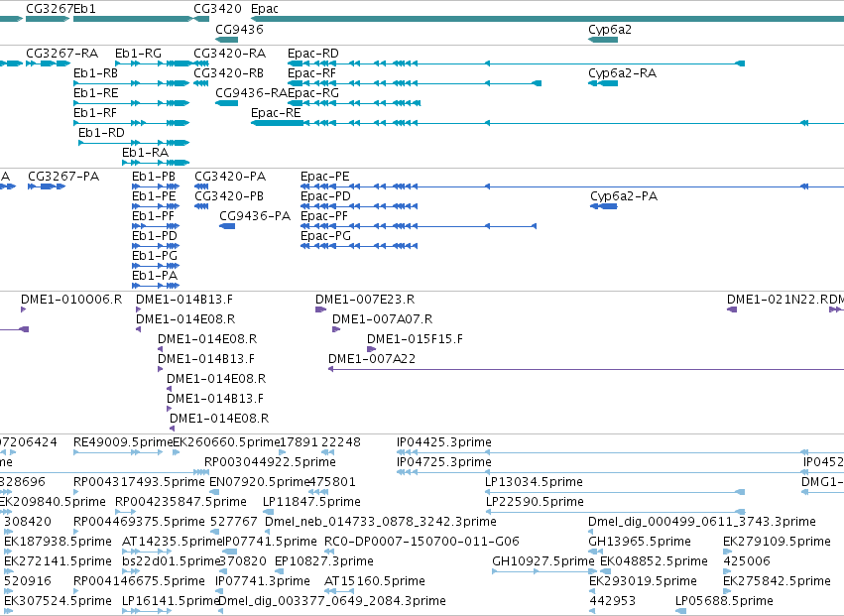Click the LP11847.5prime EST label
Viewport: 844px width, 616px height.
tap(311, 502)
